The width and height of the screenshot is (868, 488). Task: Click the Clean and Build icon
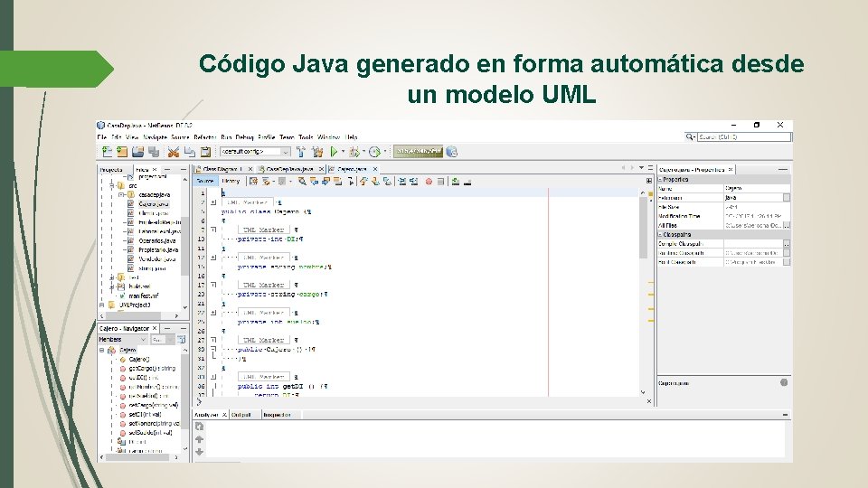point(317,152)
